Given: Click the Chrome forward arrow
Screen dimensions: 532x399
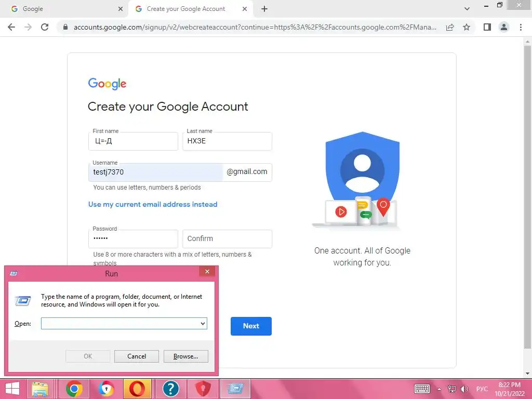Looking at the screenshot, I should click(x=28, y=27).
